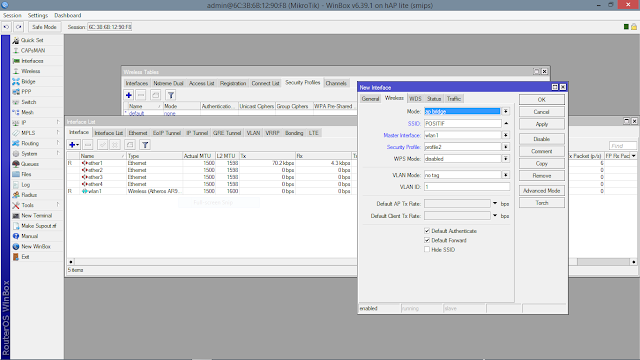Image resolution: width=640 pixels, height=360 pixels.
Task: Click Cancel button in New Interface
Action: pos(542,112)
